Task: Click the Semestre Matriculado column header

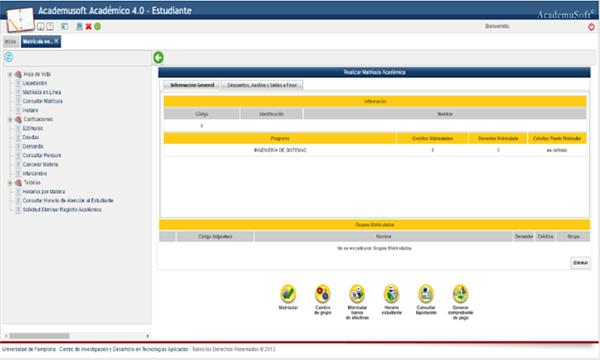Action: tap(498, 138)
